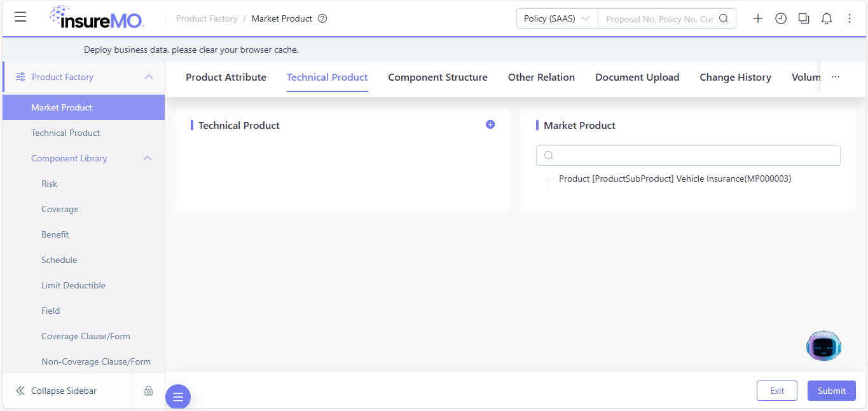Click the Product Factory sliders icon
Image resolution: width=868 pixels, height=411 pixels.
point(20,77)
